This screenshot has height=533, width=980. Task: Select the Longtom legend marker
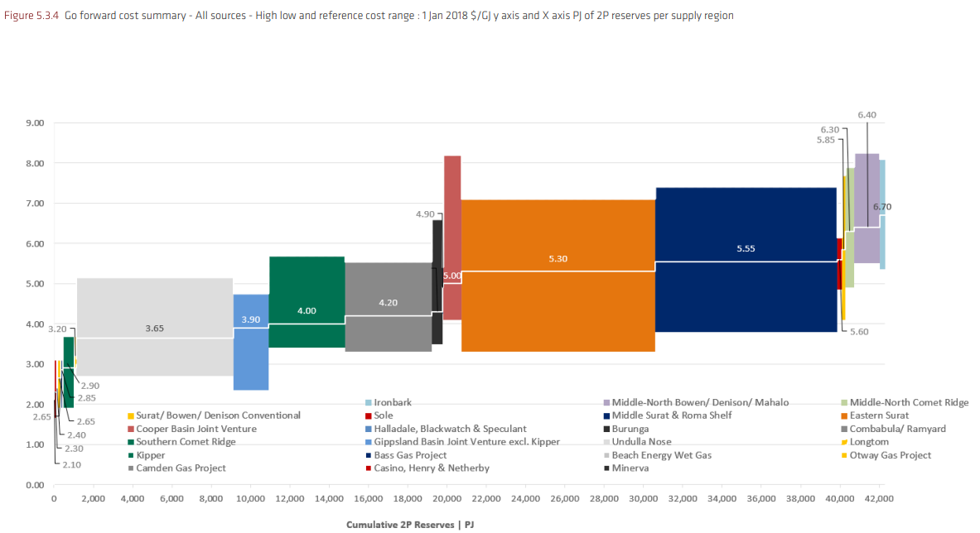click(843, 442)
